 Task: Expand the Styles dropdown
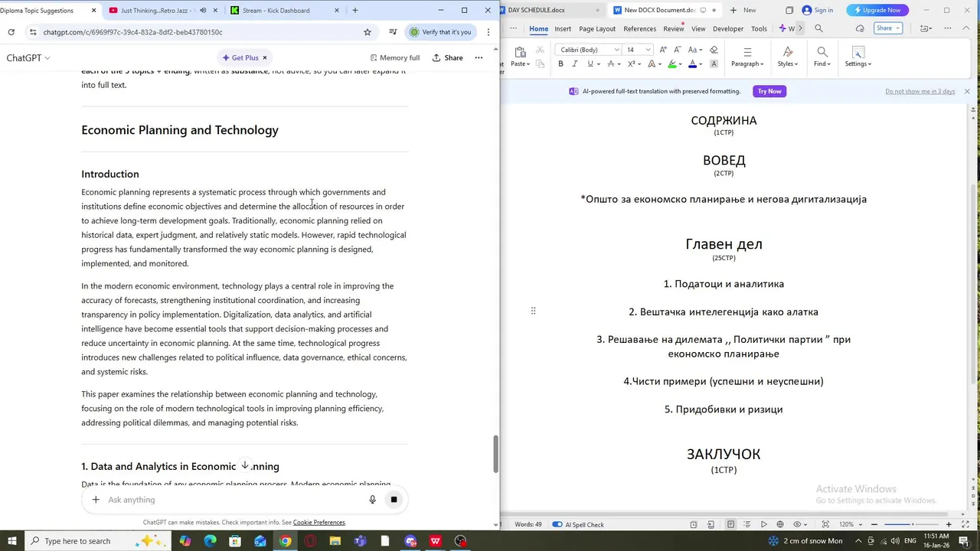(788, 64)
